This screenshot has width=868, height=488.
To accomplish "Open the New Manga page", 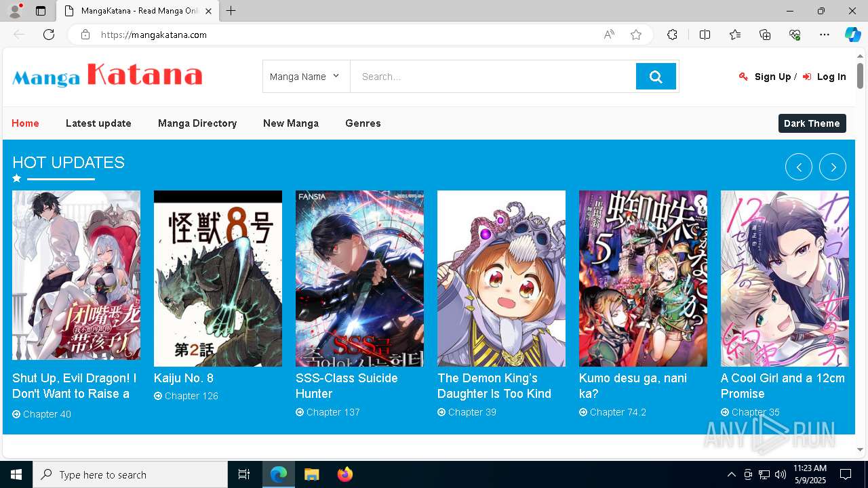I will 291,123.
